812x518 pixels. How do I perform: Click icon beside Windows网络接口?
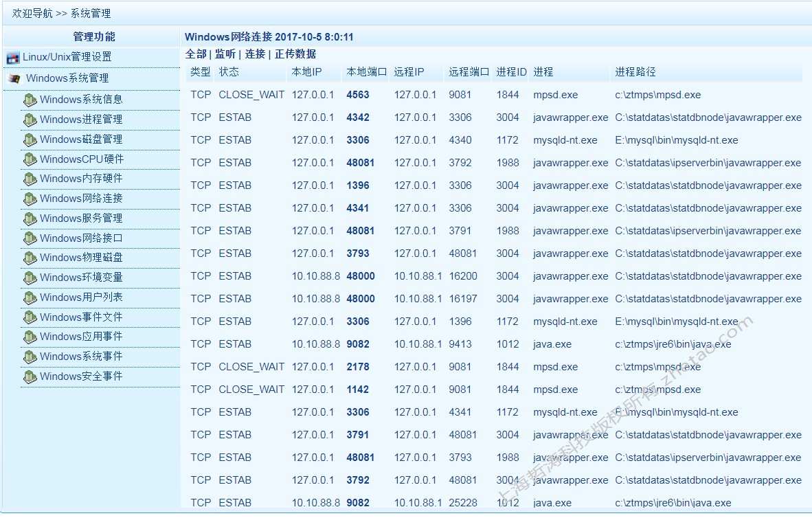click(x=30, y=238)
